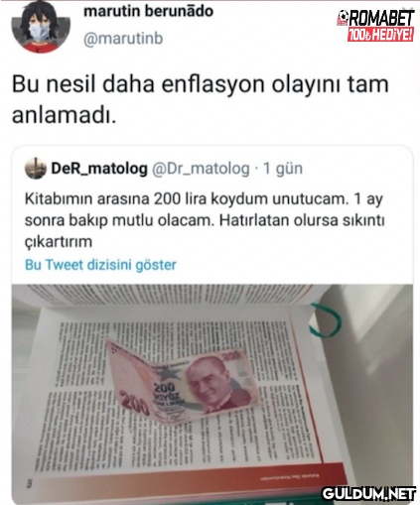Open the '1 gün' timestamp

(x=283, y=169)
